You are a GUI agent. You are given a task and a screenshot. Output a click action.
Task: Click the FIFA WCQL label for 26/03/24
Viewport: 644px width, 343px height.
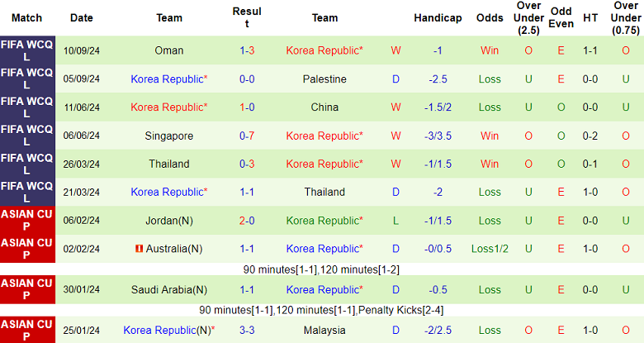click(x=27, y=164)
